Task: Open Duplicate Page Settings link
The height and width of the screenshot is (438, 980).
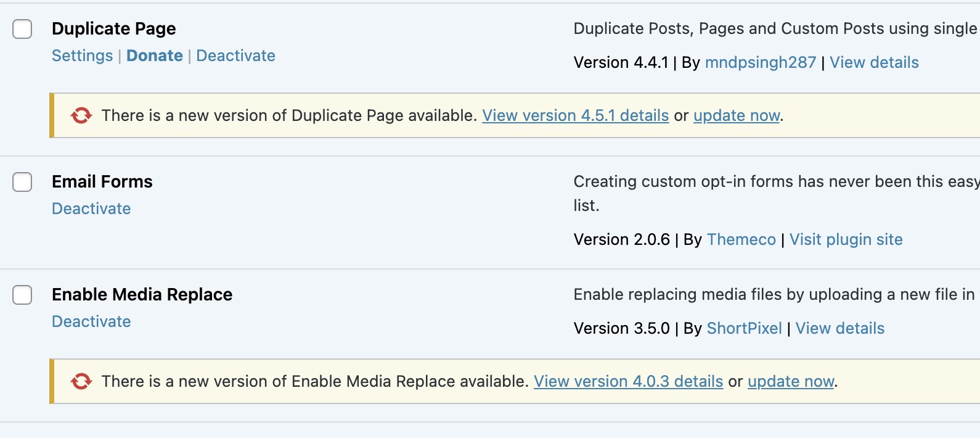Action: coord(82,56)
